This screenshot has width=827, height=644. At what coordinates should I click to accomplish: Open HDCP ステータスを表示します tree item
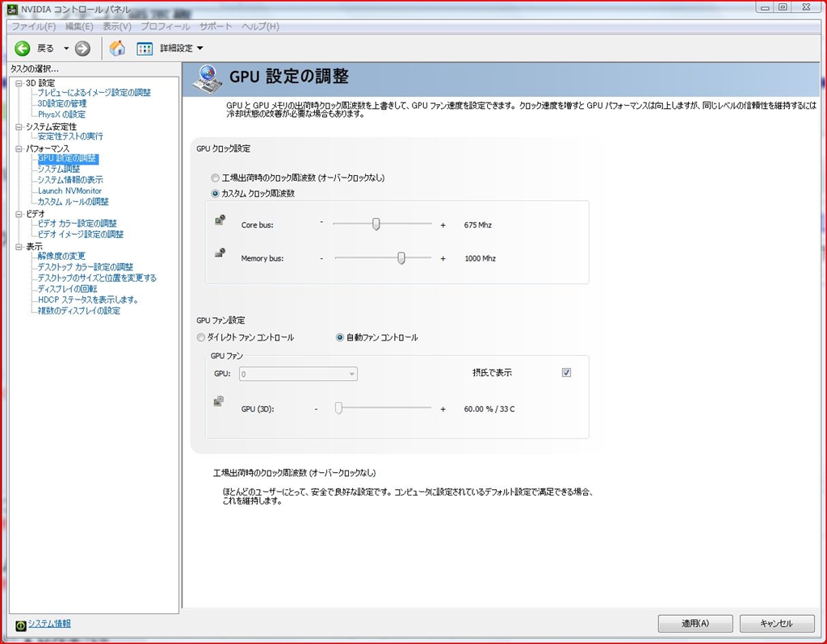pyautogui.click(x=88, y=300)
